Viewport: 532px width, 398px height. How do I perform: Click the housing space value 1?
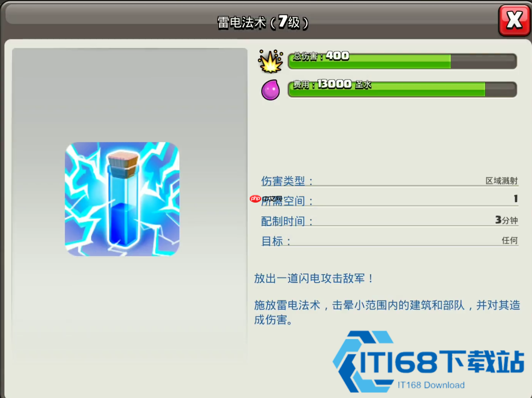click(x=516, y=199)
